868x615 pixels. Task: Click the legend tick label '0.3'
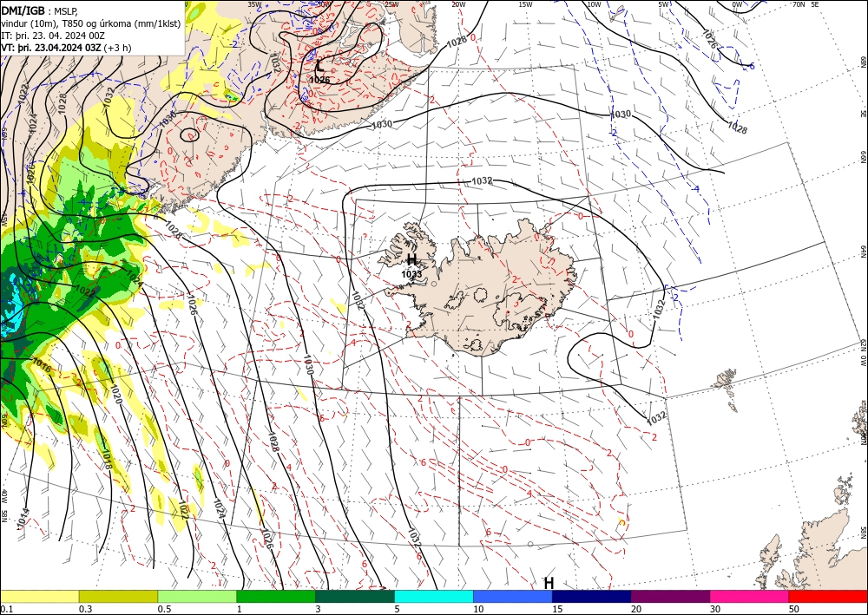(x=85, y=609)
